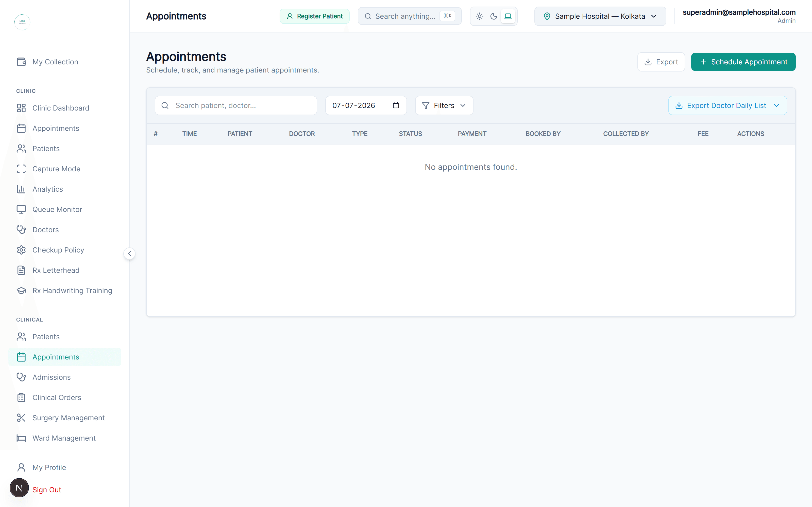Click the Capture Mode scan icon
This screenshot has height=507, width=812.
[21, 169]
